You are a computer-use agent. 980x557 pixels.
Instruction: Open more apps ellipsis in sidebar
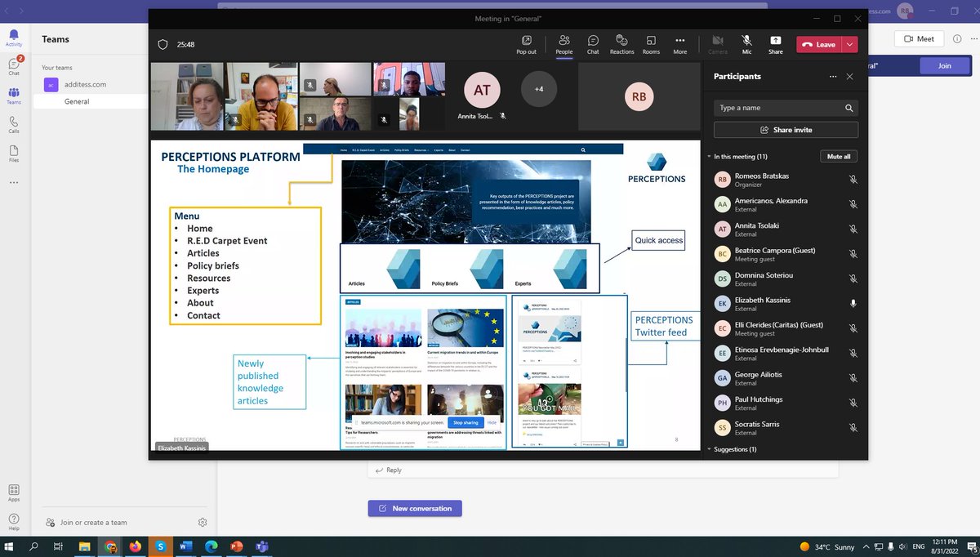[x=14, y=182]
